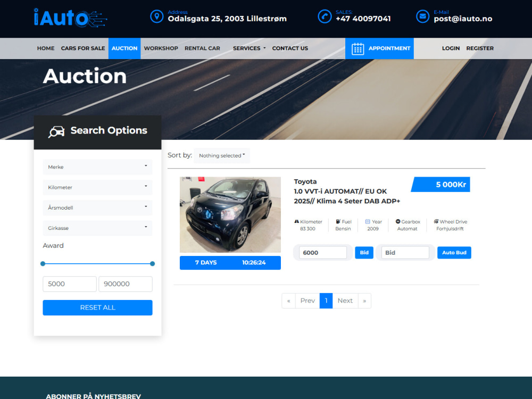Click the minimum award field showing 5000
The image size is (532, 399).
70,284
